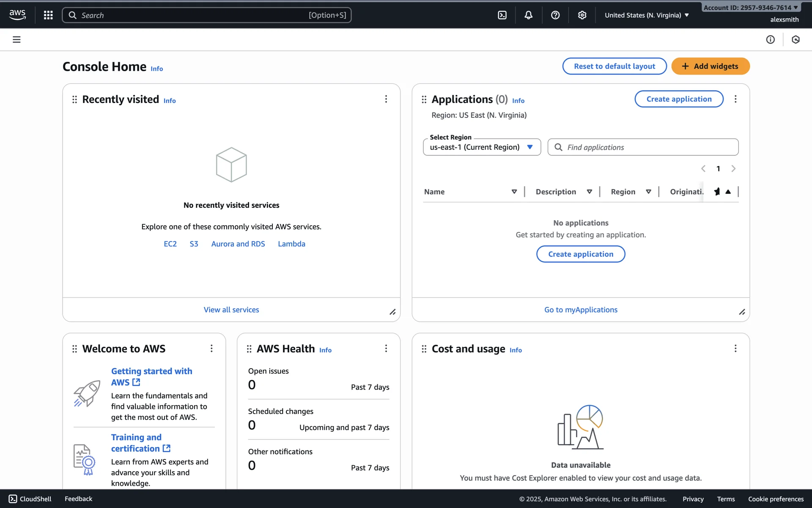812x508 pixels.
Task: Sort applications by Name column arrow
Action: tap(514, 192)
